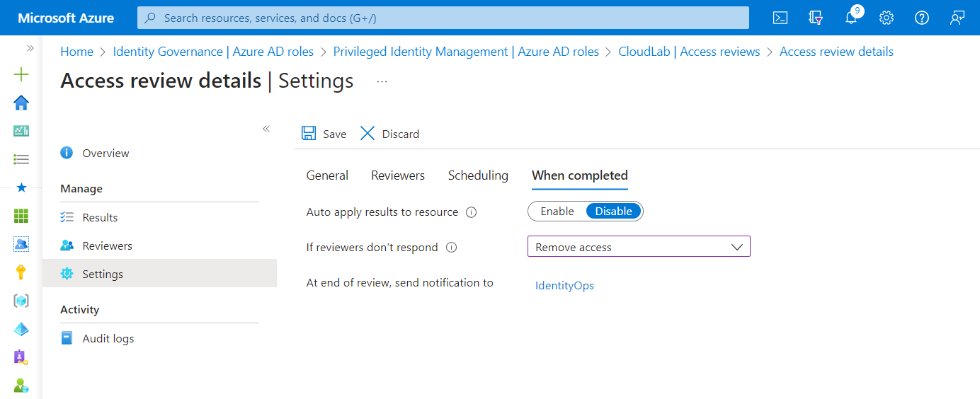
Task: Open Azure Active Directory pyramid icon
Action: pyautogui.click(x=21, y=329)
